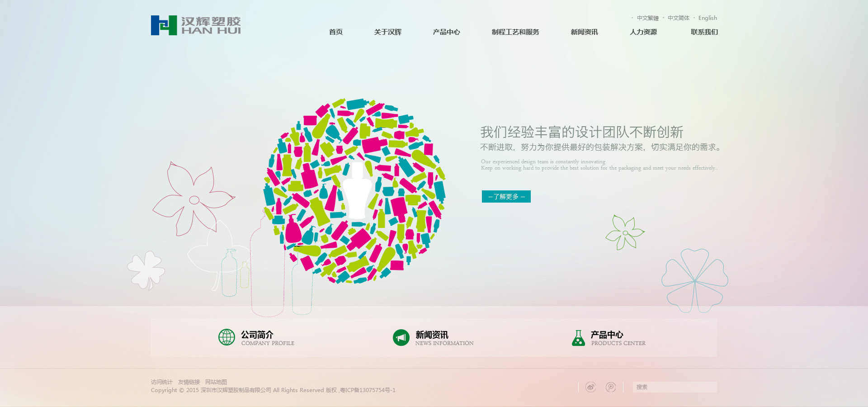Open the 产品中心 navigation item
Image resolution: width=868 pixels, height=407 pixels.
tap(446, 32)
